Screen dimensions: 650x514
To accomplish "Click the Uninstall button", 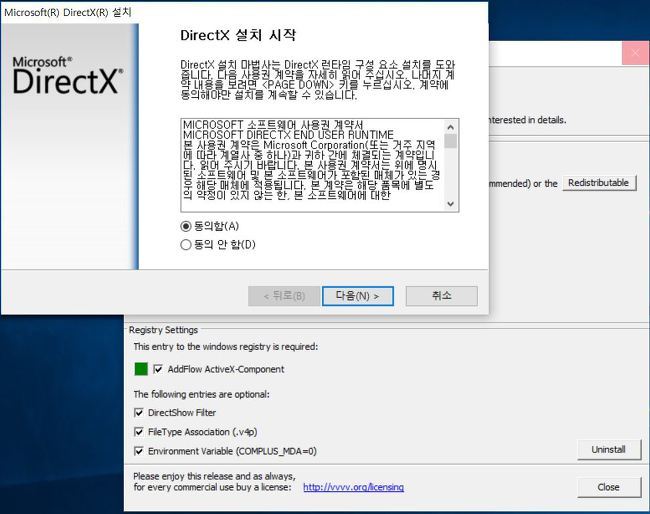I will point(609,450).
